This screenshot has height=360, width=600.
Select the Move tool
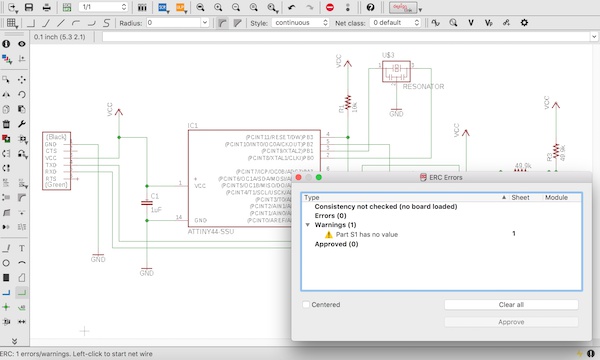pyautogui.click(x=22, y=80)
